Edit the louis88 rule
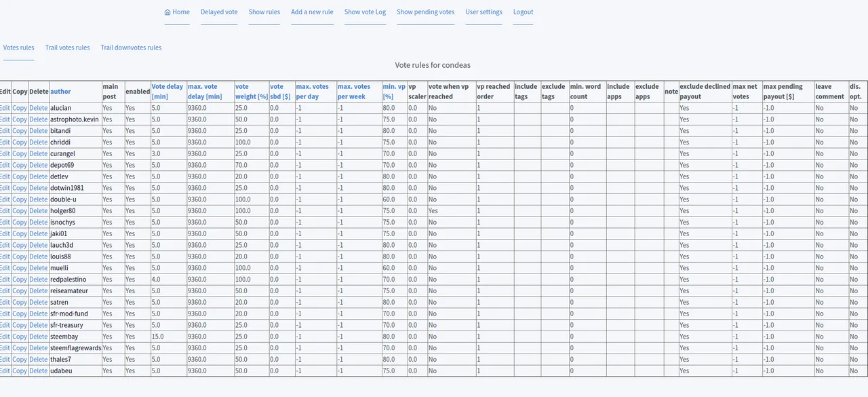The height and width of the screenshot is (397, 868). [5, 257]
